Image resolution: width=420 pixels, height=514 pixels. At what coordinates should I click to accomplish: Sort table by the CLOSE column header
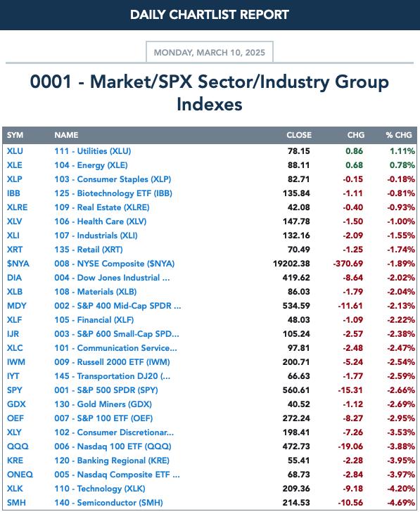click(299, 136)
